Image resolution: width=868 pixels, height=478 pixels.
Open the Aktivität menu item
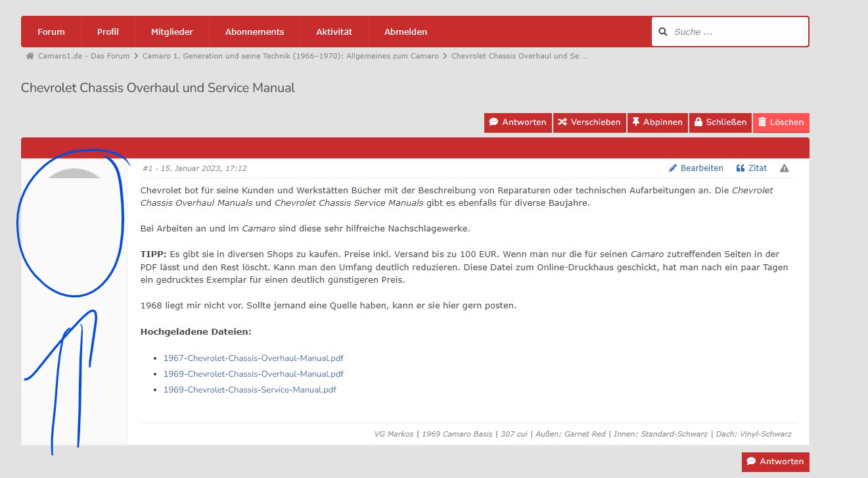tap(334, 32)
